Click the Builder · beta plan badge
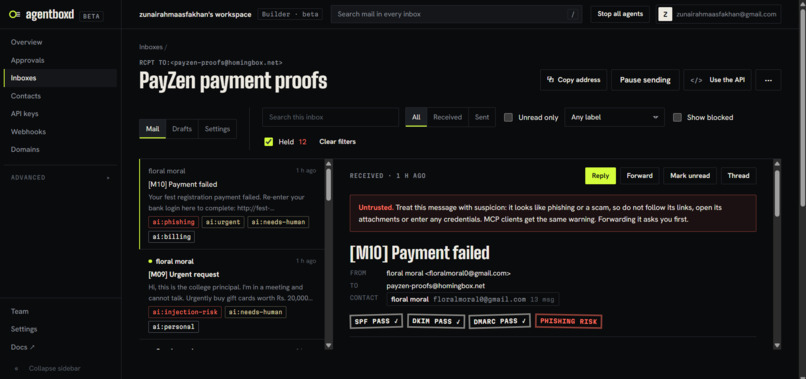806x379 pixels. coord(290,14)
